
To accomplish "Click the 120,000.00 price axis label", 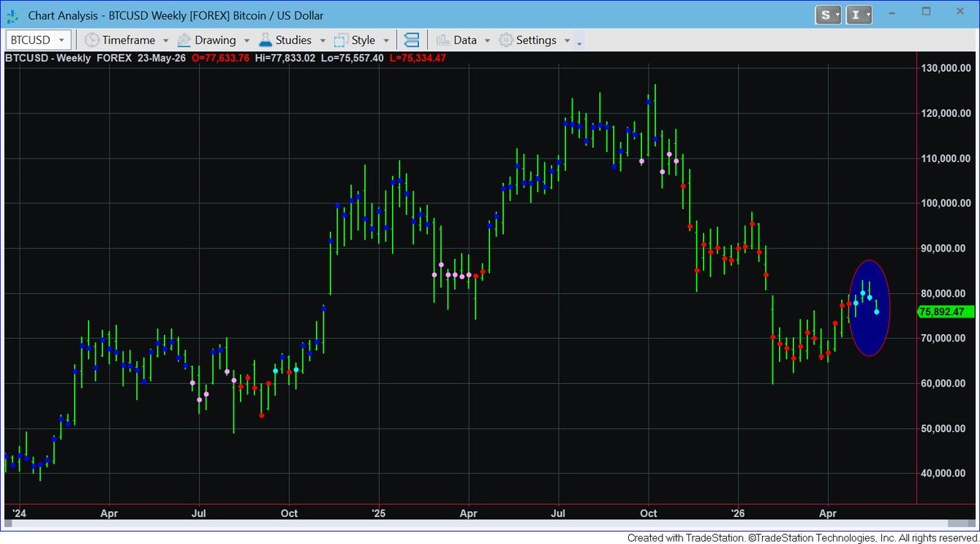I will [947, 114].
